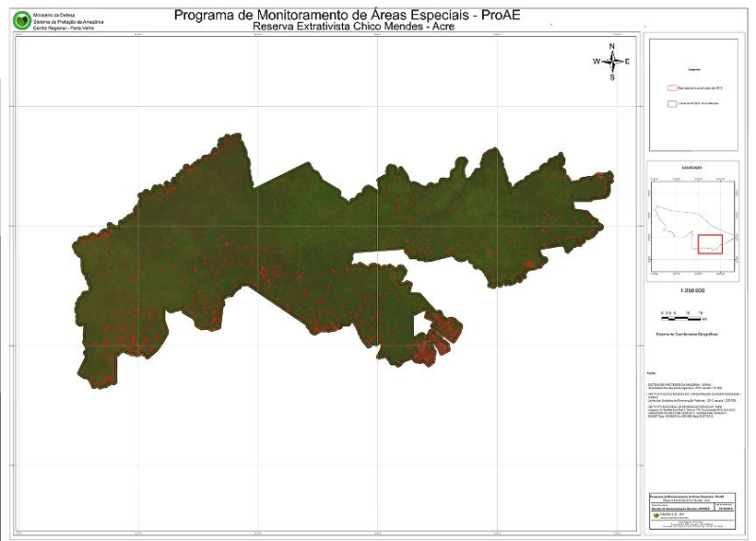This screenshot has height=541, width=756.
Task: Click the main title 'Programa de Monitoramento de Áreas Especiais'
Action: point(340,13)
